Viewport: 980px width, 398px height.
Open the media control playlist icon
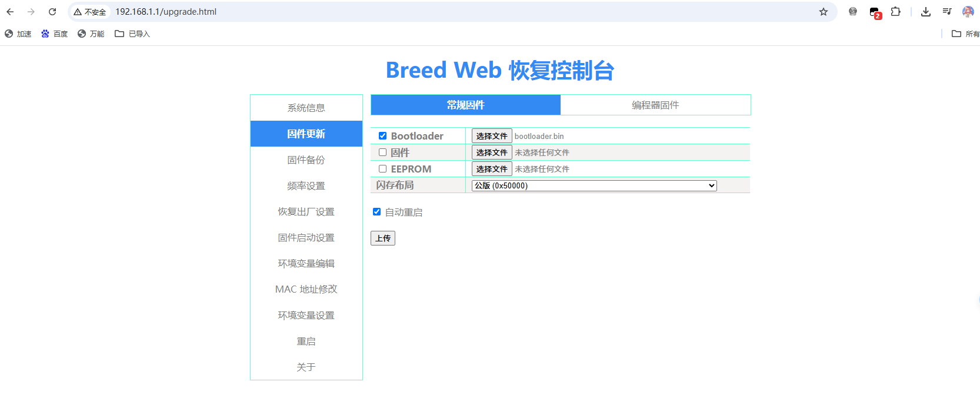[x=947, y=12]
